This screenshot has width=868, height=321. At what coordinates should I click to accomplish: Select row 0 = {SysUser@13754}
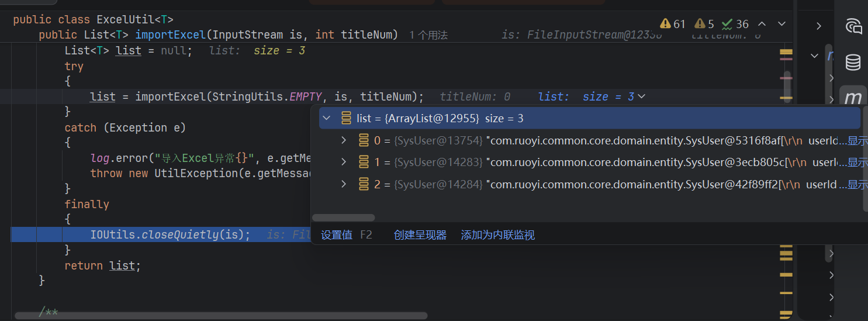click(x=590, y=140)
